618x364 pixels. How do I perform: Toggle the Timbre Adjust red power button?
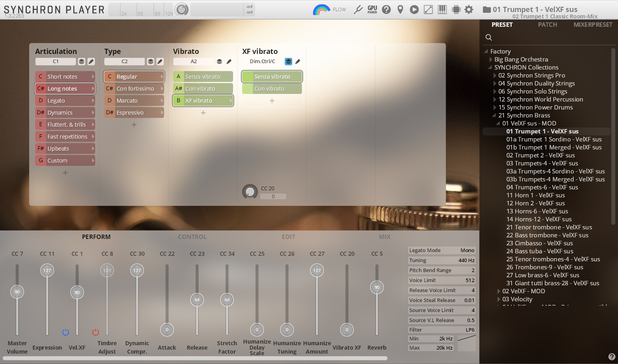[96, 332]
